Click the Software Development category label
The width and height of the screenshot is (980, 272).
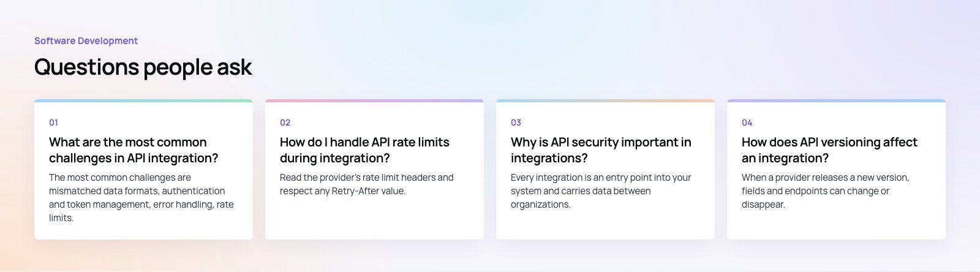click(86, 40)
